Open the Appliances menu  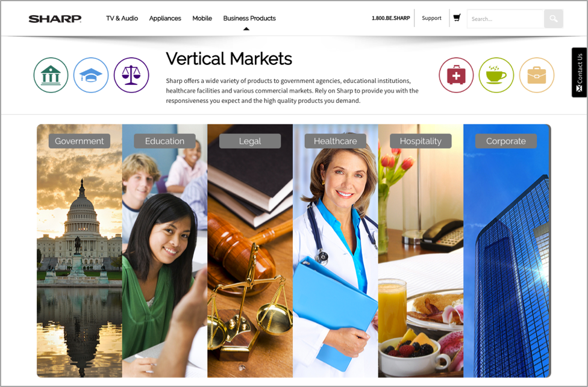tap(165, 19)
